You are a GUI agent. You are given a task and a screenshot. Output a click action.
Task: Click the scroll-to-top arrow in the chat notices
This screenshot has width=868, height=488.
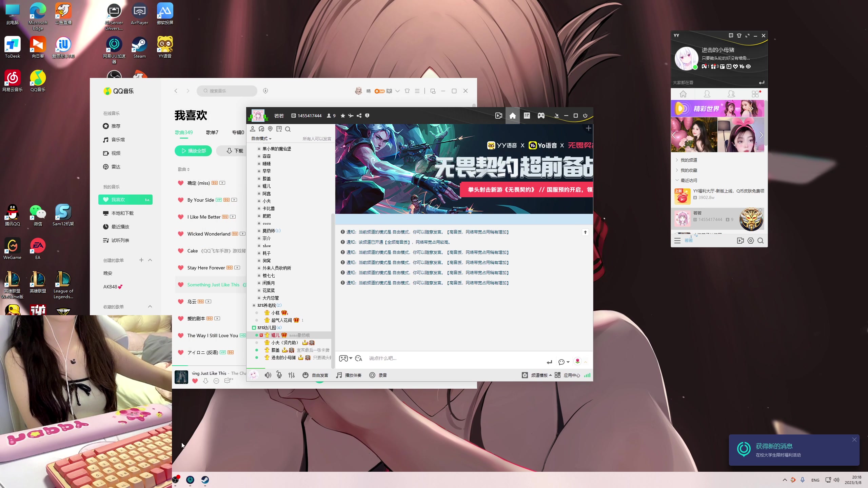(x=585, y=232)
